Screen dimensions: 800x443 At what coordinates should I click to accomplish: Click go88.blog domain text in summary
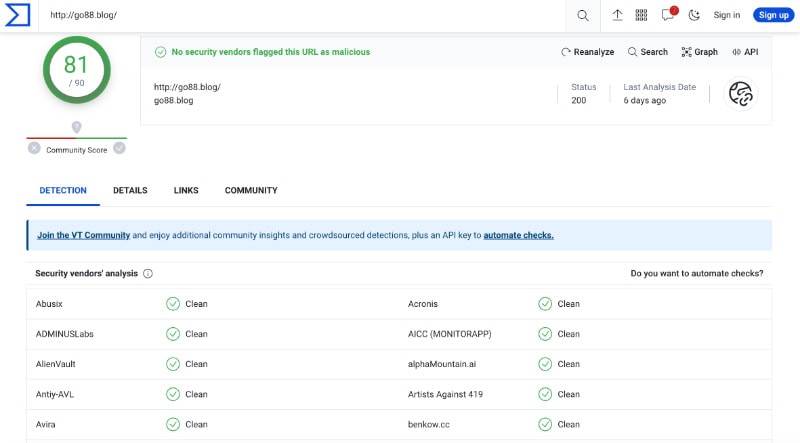173,101
